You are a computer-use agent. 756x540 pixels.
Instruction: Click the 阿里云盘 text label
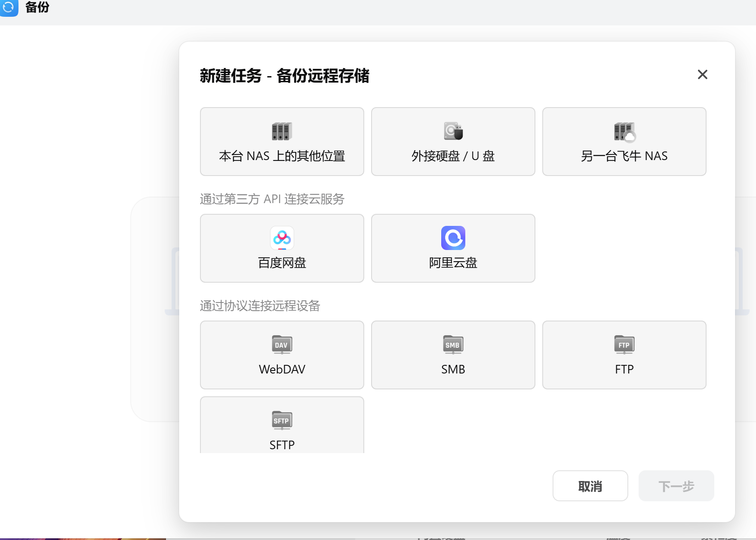(453, 263)
